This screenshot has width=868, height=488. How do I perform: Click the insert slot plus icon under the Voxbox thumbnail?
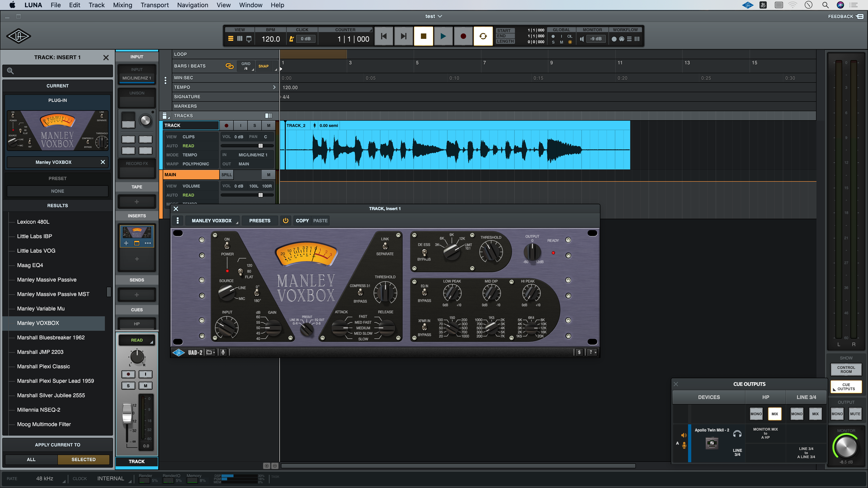pos(126,243)
